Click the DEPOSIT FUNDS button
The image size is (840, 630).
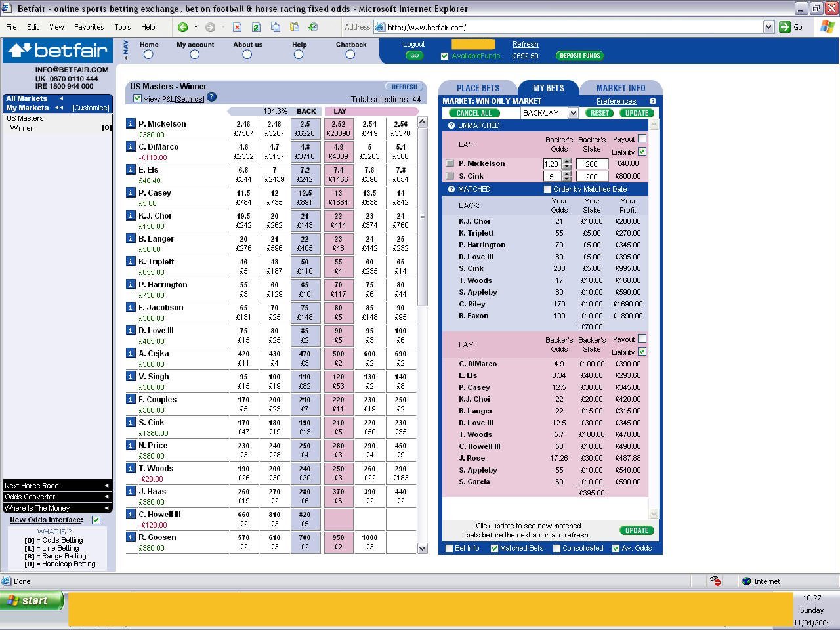(579, 56)
